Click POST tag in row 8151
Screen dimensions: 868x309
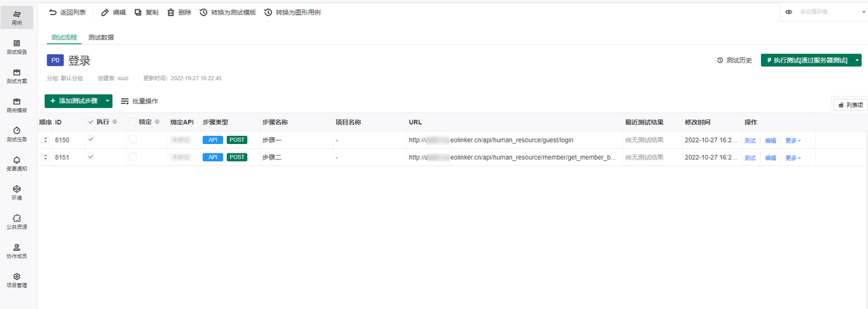click(237, 158)
